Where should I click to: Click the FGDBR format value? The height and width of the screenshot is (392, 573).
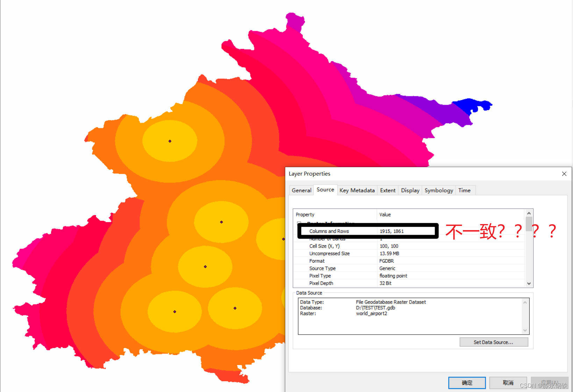pyautogui.click(x=386, y=261)
